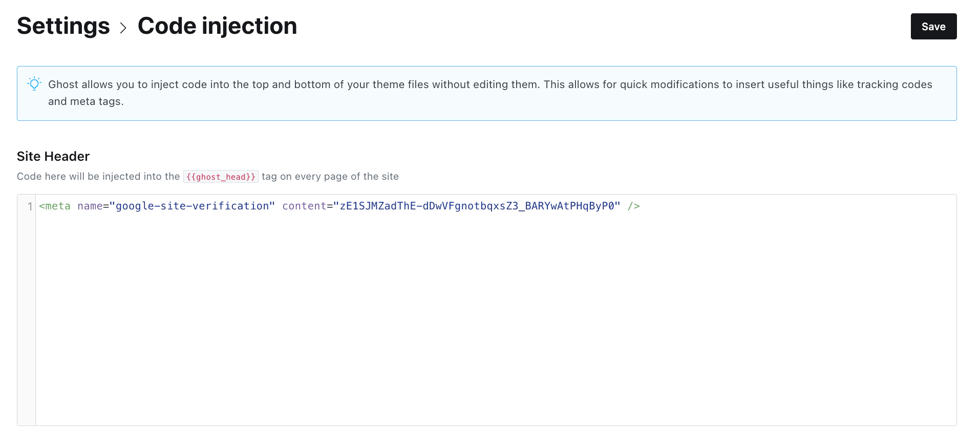Click the Code injection page title
The height and width of the screenshot is (445, 980).
(x=217, y=26)
